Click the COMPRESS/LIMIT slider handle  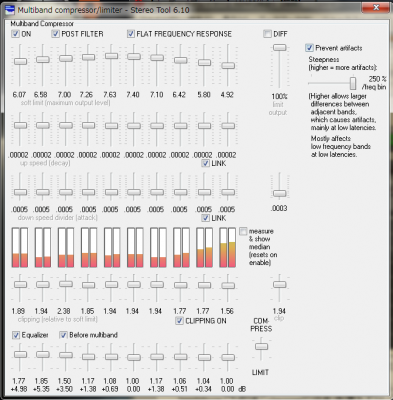pos(261,347)
